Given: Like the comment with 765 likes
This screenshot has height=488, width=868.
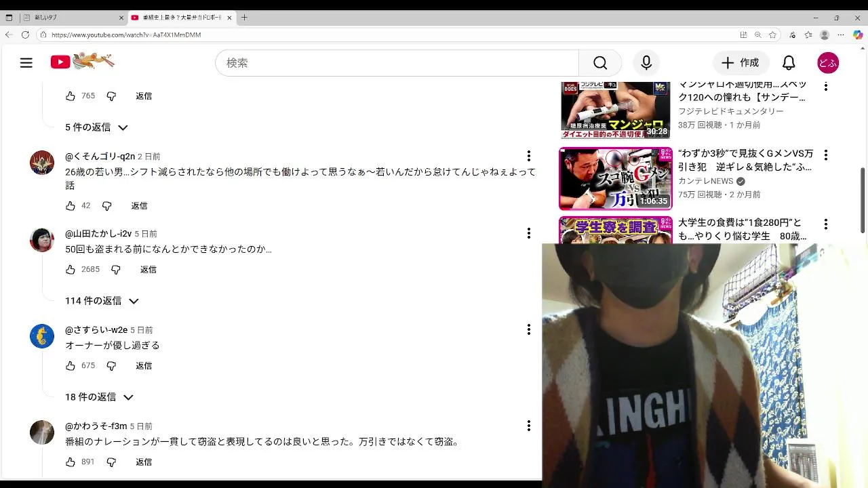Looking at the screenshot, I should pos(71,96).
